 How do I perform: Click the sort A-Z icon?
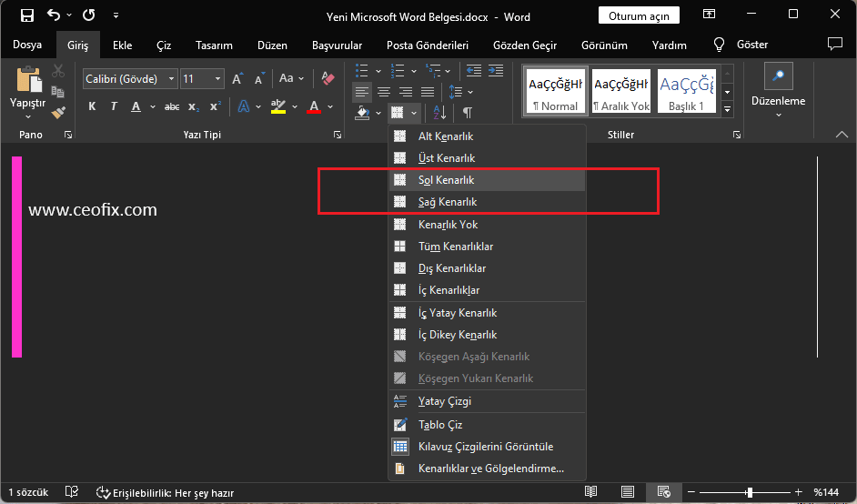click(x=439, y=113)
